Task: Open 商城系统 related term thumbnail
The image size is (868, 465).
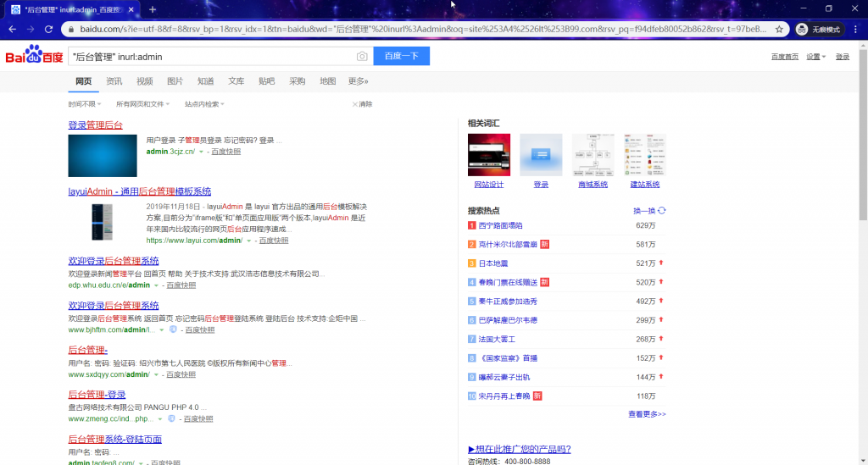Action: click(593, 155)
